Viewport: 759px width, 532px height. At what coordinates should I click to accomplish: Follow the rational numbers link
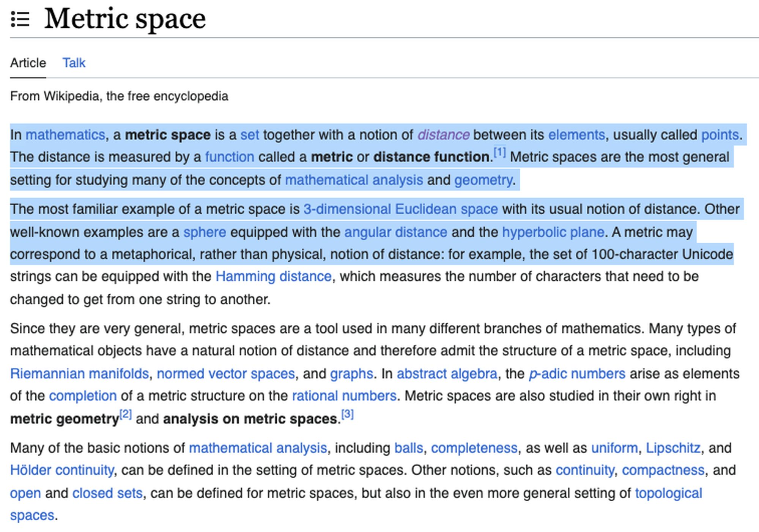(344, 396)
